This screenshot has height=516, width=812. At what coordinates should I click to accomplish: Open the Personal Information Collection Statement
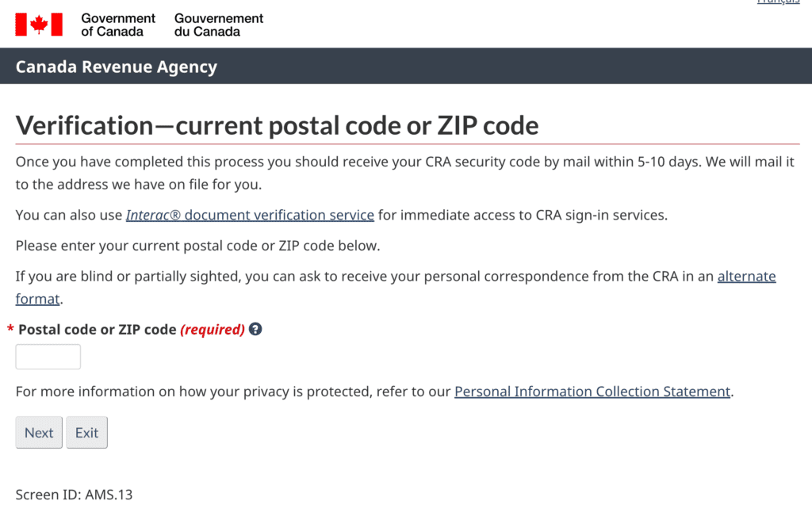(592, 392)
